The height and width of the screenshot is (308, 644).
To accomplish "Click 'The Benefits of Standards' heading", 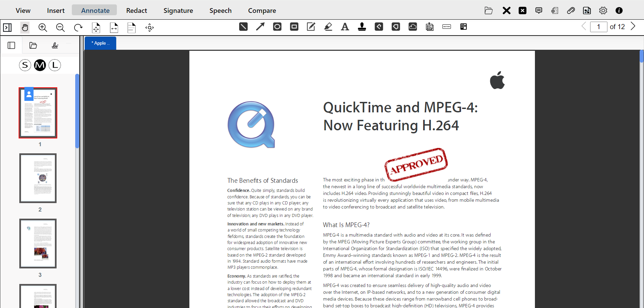I will tap(263, 180).
